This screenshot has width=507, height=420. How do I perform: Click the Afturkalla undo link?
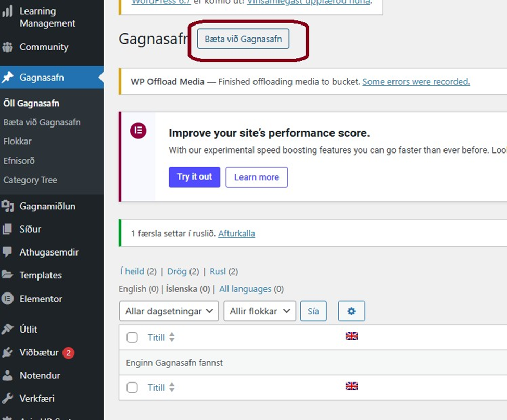[236, 233]
